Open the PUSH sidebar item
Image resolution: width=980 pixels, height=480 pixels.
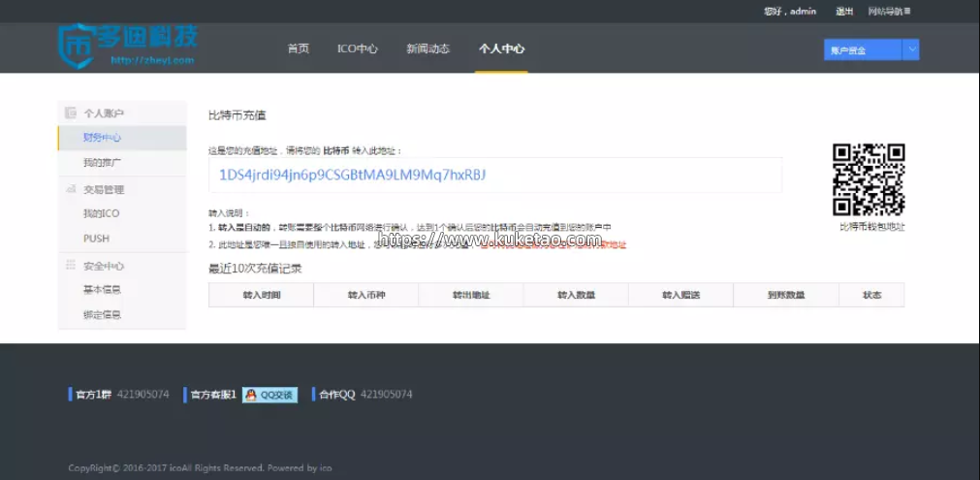click(x=96, y=238)
